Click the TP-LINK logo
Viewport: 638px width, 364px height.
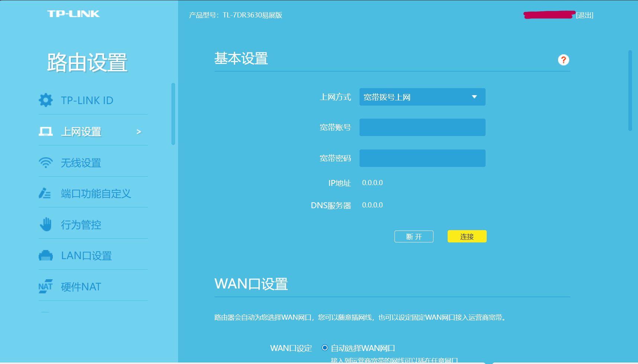pyautogui.click(x=73, y=14)
